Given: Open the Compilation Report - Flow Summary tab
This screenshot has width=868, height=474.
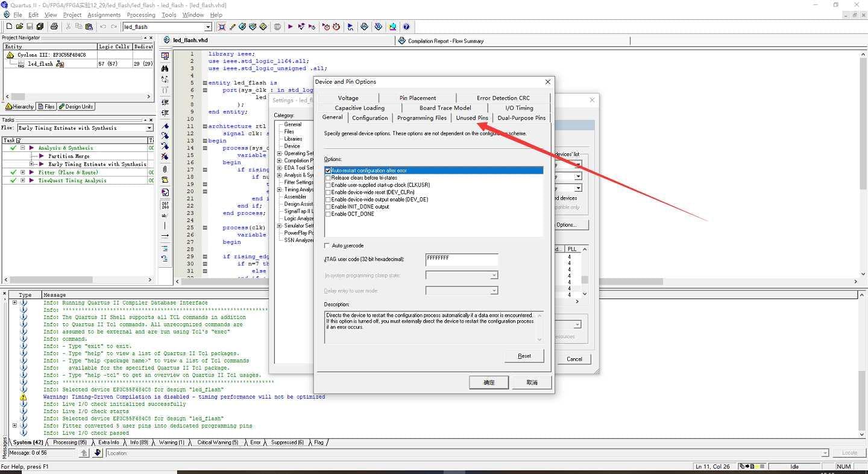Looking at the screenshot, I should 445,41.
